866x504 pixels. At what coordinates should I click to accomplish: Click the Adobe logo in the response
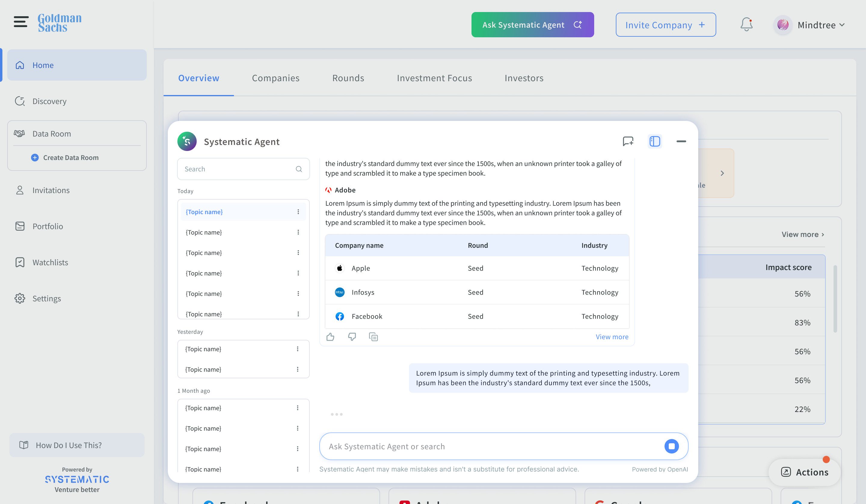click(329, 190)
